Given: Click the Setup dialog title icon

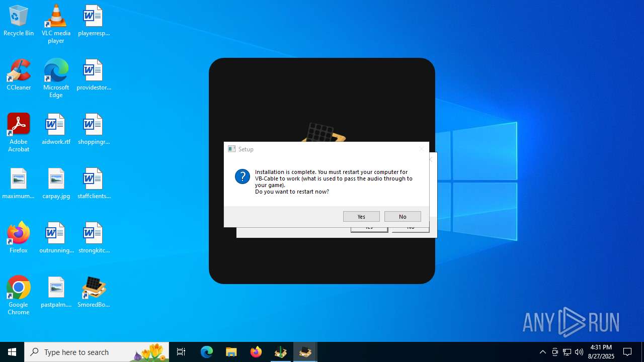Looking at the screenshot, I should (x=232, y=149).
